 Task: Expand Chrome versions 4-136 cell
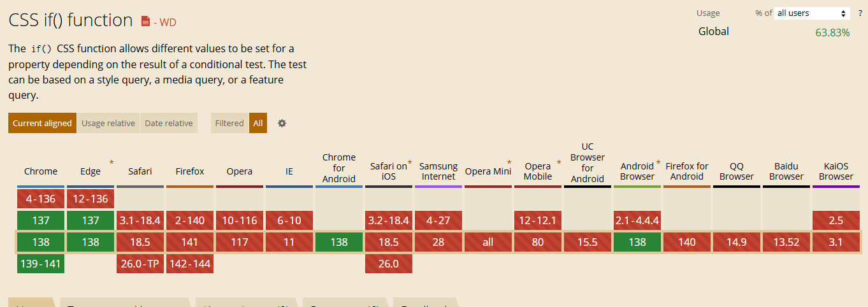point(41,199)
